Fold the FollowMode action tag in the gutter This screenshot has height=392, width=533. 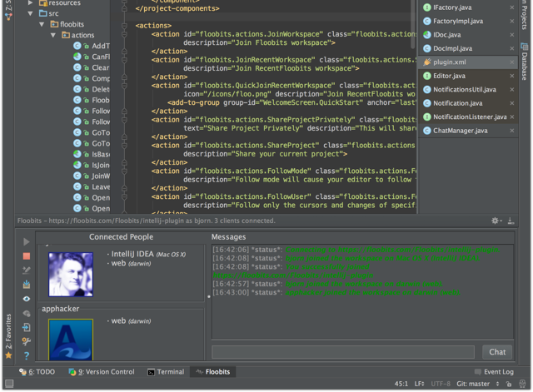coord(124,171)
